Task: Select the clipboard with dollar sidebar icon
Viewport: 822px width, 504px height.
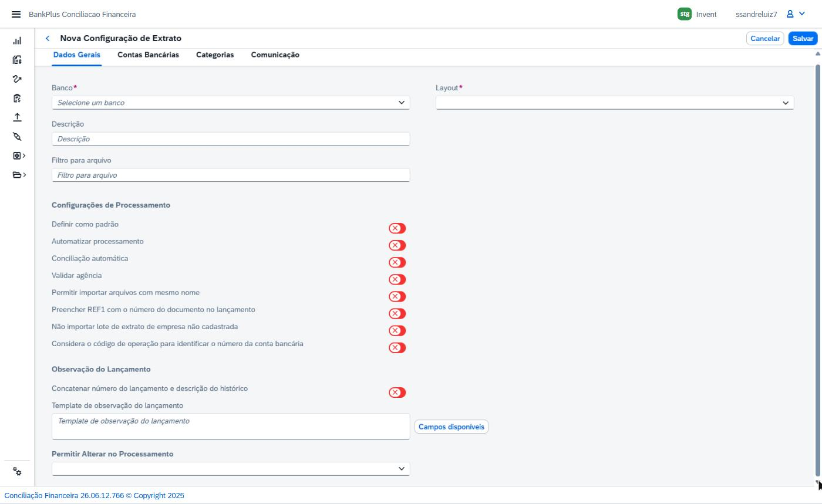Action: pos(17,98)
